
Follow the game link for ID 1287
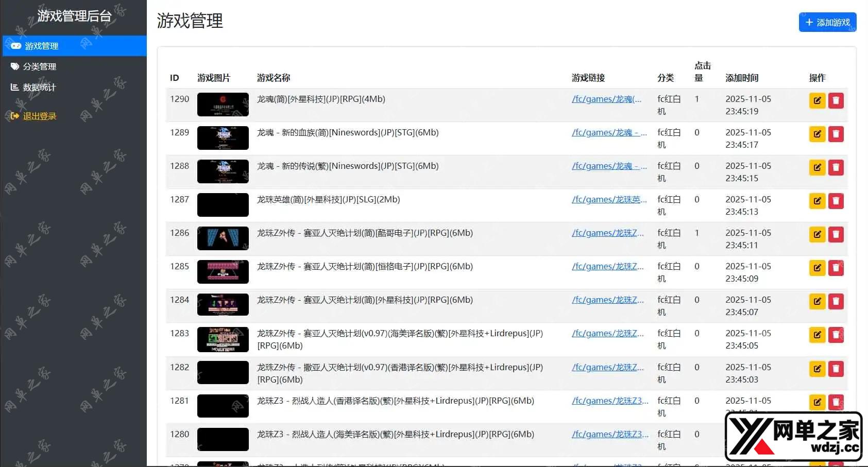coord(609,199)
